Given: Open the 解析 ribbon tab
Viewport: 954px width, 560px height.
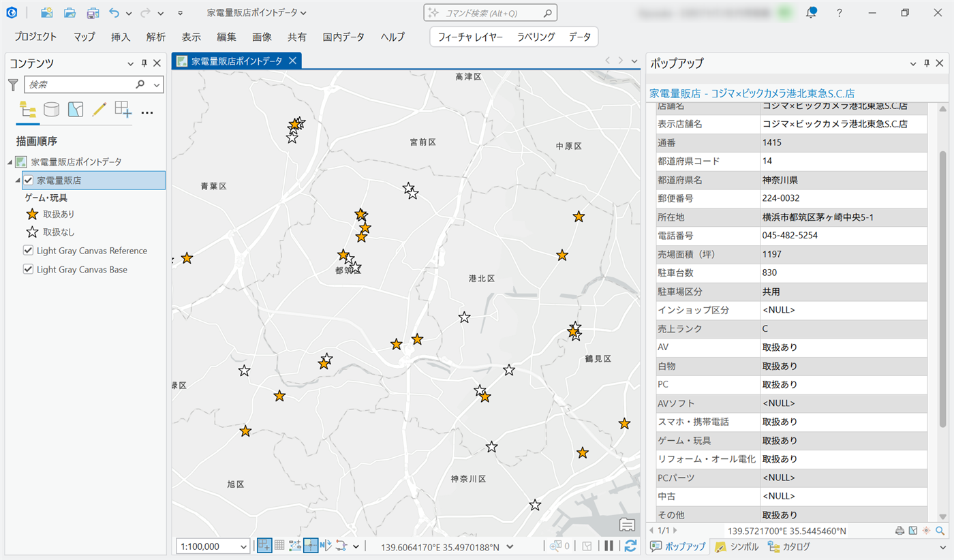Looking at the screenshot, I should 155,37.
